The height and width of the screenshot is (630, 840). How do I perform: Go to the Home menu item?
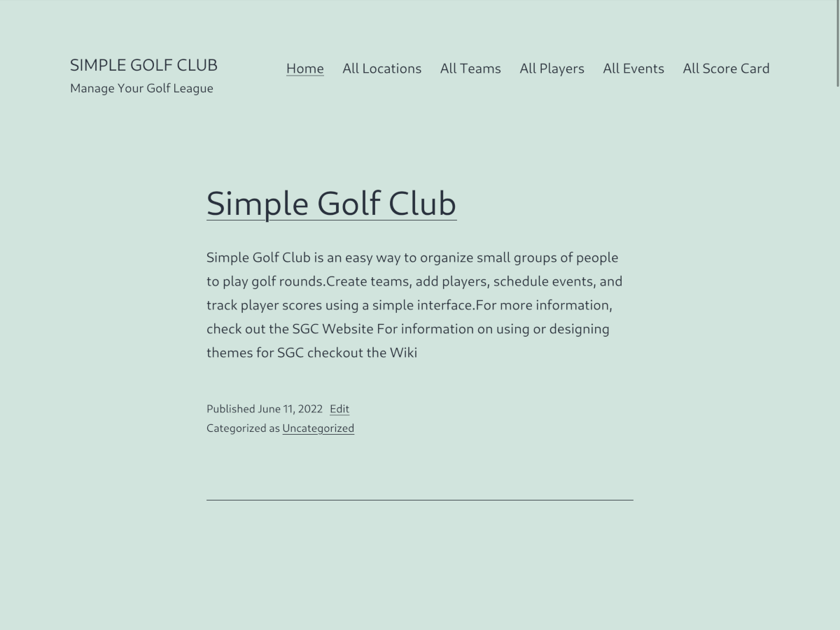[304, 68]
